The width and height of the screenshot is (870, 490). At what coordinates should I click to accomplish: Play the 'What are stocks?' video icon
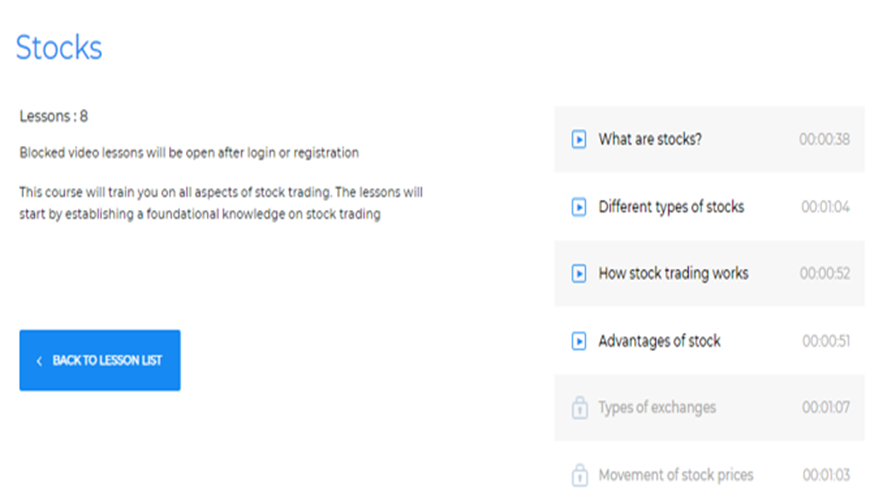point(579,139)
